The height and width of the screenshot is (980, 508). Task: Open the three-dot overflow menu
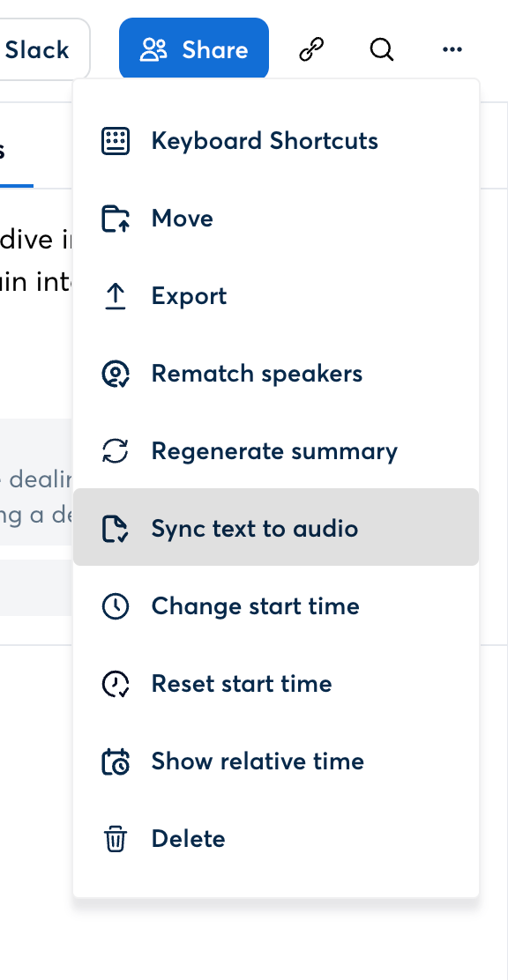click(452, 50)
